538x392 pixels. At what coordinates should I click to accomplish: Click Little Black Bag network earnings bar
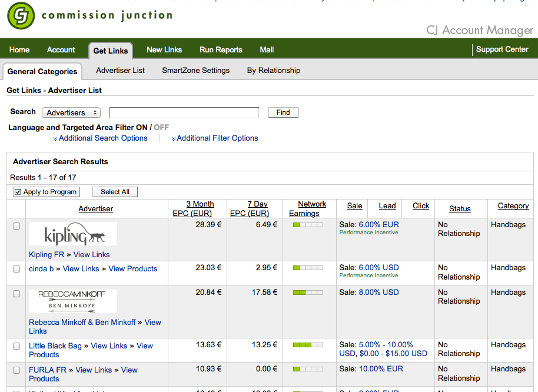(308, 345)
